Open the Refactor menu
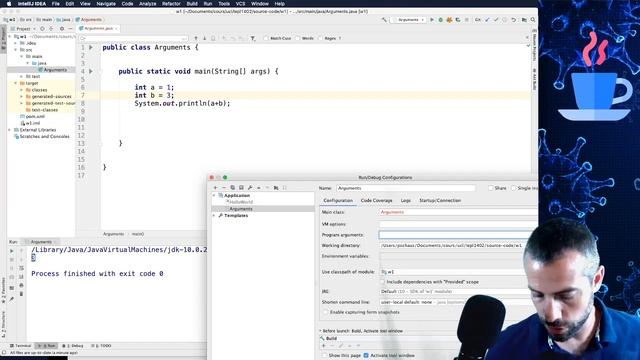640x360 pixels. pyautogui.click(x=171, y=4)
